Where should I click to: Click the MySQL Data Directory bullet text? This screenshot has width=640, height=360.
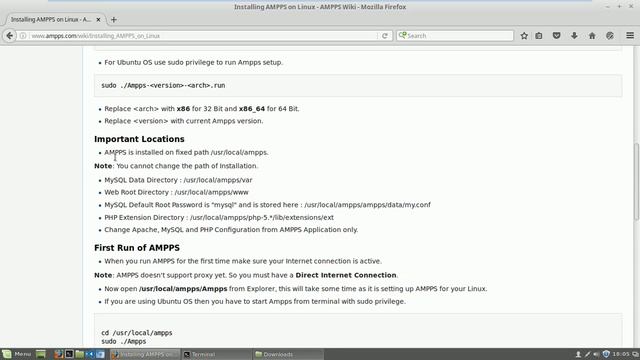pyautogui.click(x=178, y=180)
